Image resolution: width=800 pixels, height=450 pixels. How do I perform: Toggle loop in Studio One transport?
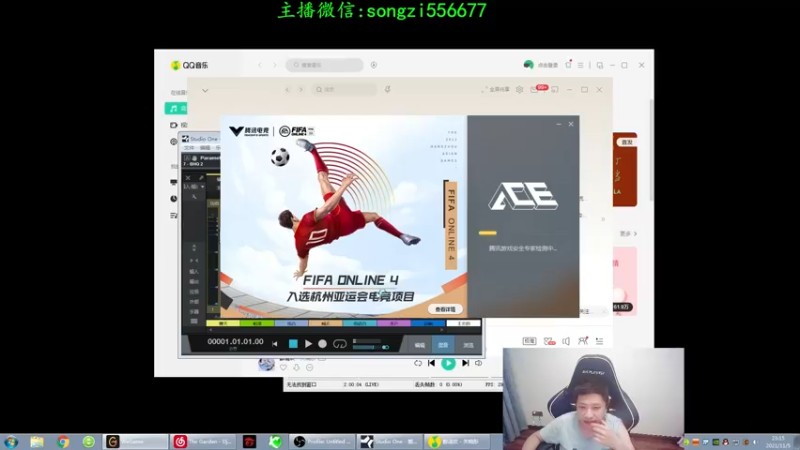[340, 344]
